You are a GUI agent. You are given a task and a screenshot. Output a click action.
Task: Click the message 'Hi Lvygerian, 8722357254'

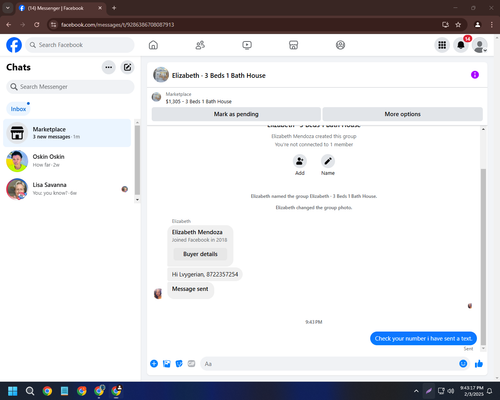pos(205,274)
